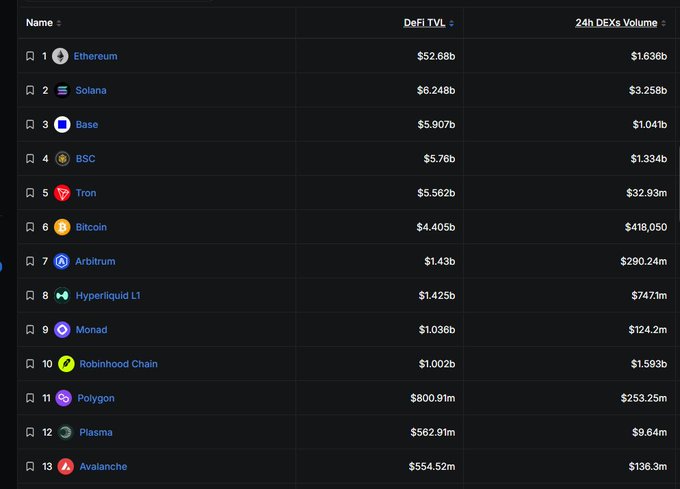The width and height of the screenshot is (680, 489).
Task: Click the Bitcoin logo icon
Action: click(62, 227)
